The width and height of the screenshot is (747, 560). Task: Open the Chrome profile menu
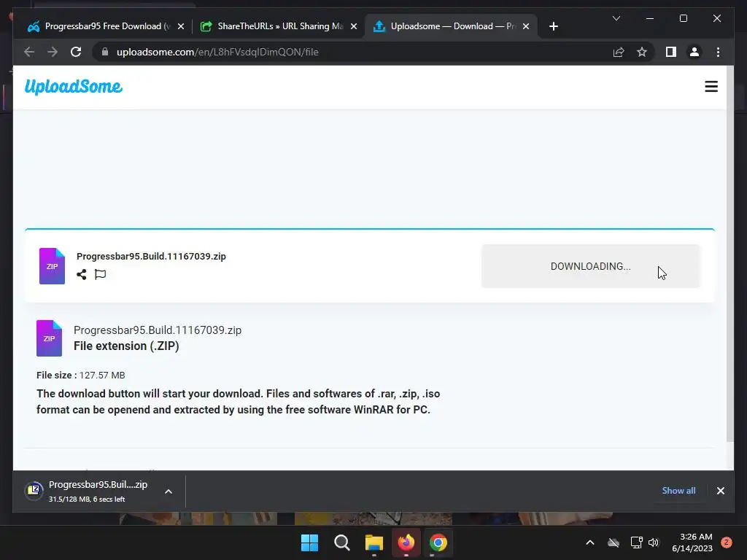click(694, 52)
